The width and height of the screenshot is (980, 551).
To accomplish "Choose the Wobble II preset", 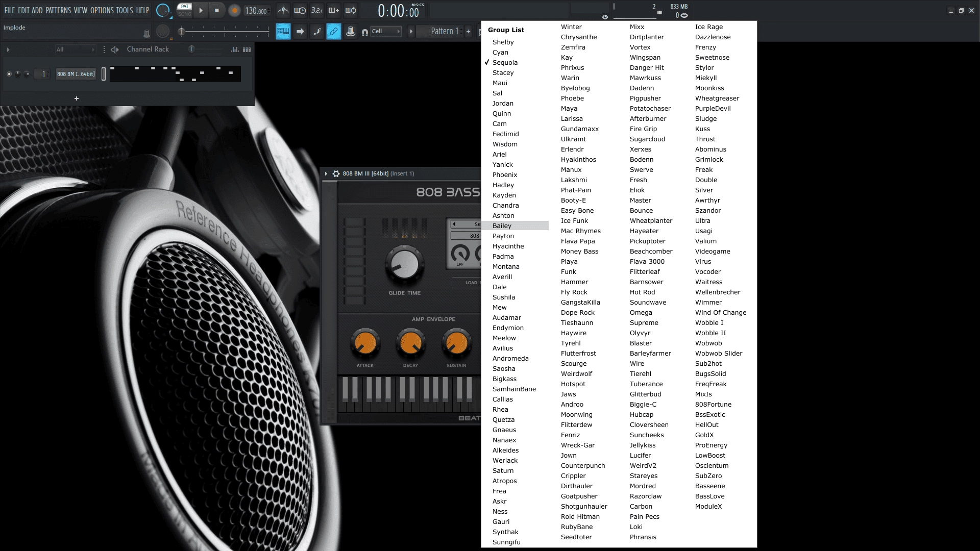I will click(x=710, y=333).
